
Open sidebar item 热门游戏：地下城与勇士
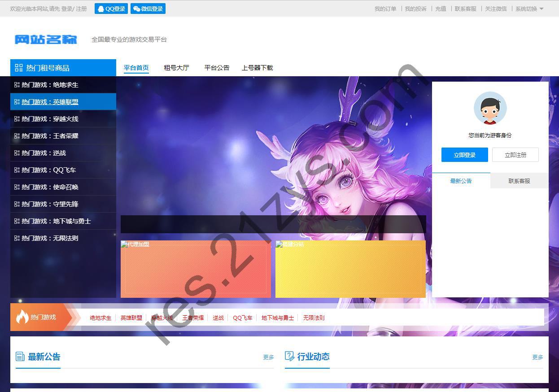pos(63,221)
